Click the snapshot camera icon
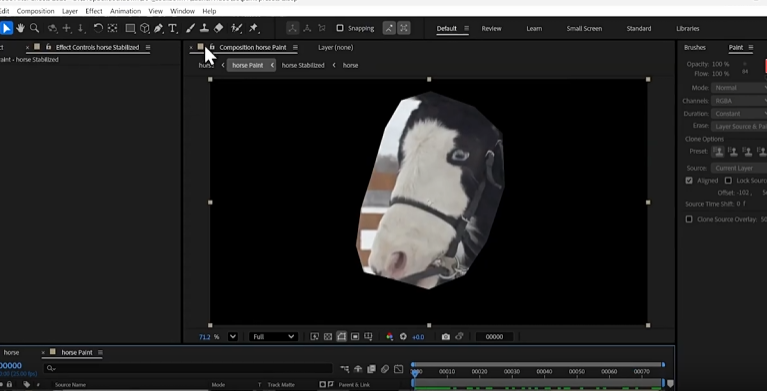This screenshot has width=767, height=391. pos(446,337)
